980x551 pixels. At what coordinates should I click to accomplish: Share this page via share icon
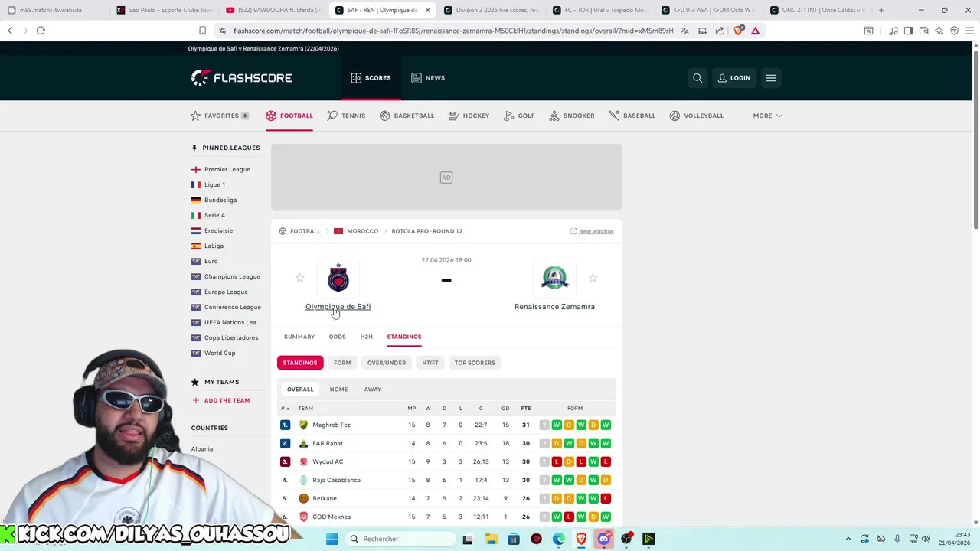point(720,31)
